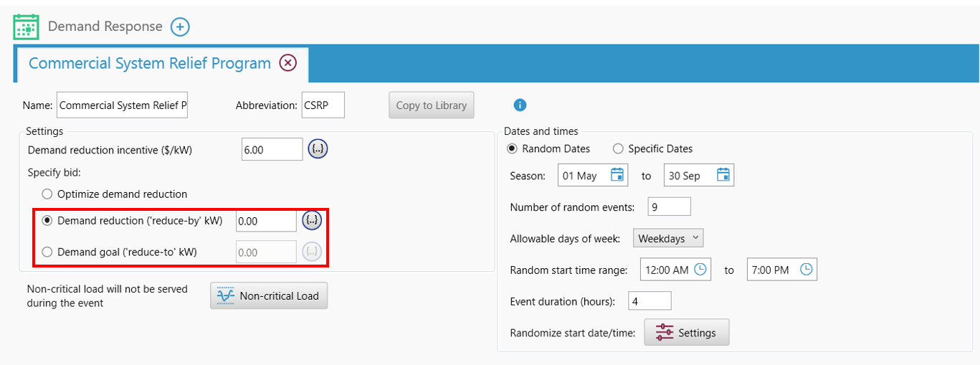This screenshot has height=365, width=980.
Task: Select Demand goal 'reduce-to' kW option
Action: [47, 252]
